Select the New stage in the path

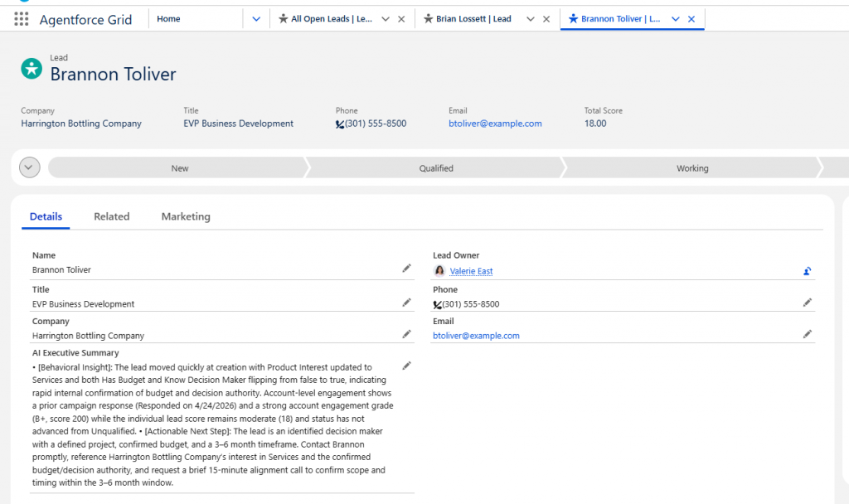(179, 167)
